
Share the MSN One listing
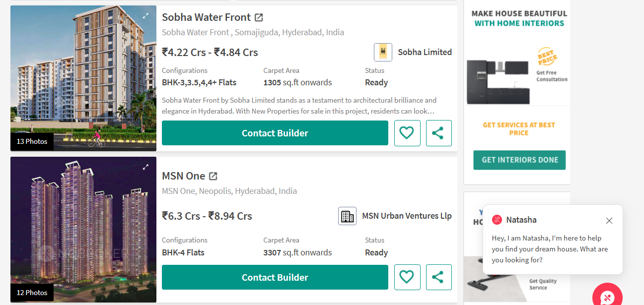[438, 277]
